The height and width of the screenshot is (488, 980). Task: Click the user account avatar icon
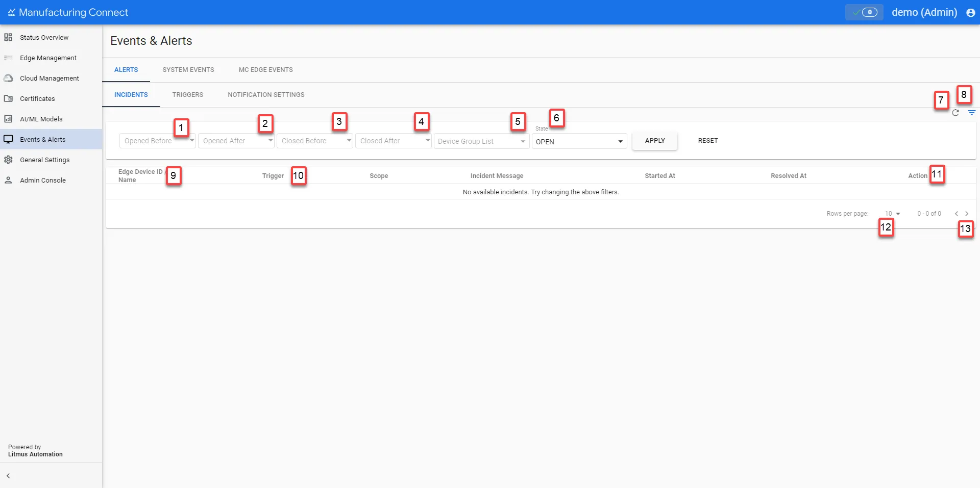click(971, 13)
